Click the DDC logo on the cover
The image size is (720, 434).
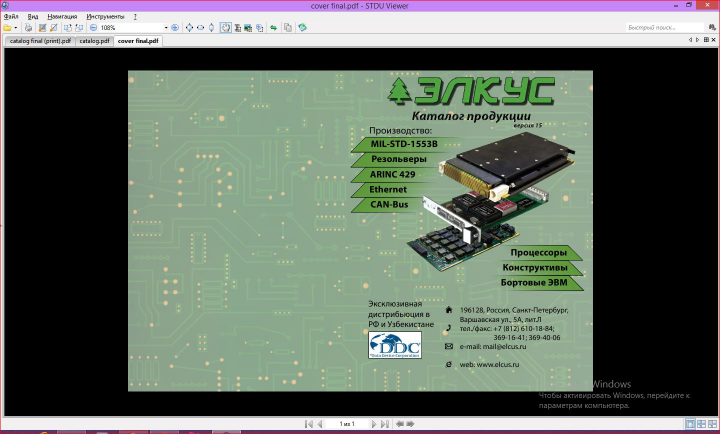(x=395, y=345)
